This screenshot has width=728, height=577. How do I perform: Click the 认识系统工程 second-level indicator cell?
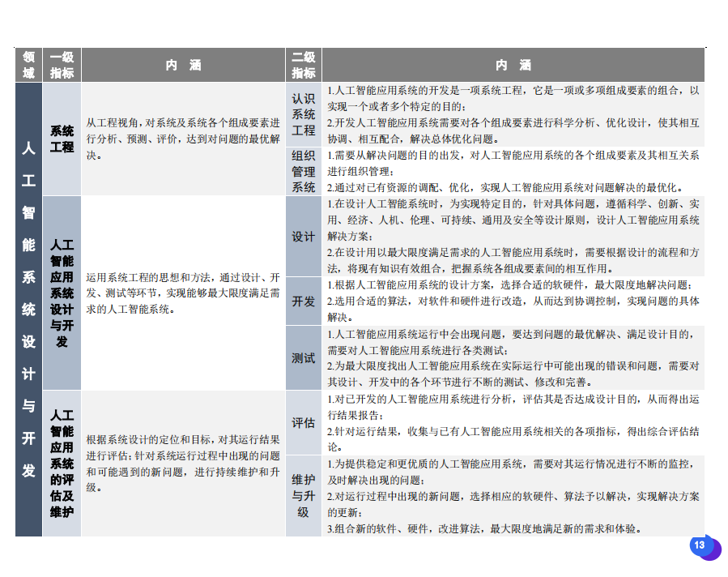click(304, 114)
